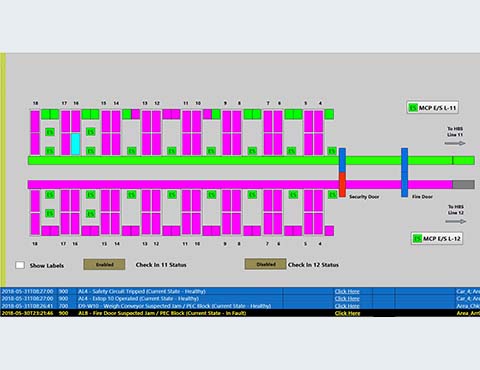Select the blue Fire Door bar

click(x=404, y=172)
